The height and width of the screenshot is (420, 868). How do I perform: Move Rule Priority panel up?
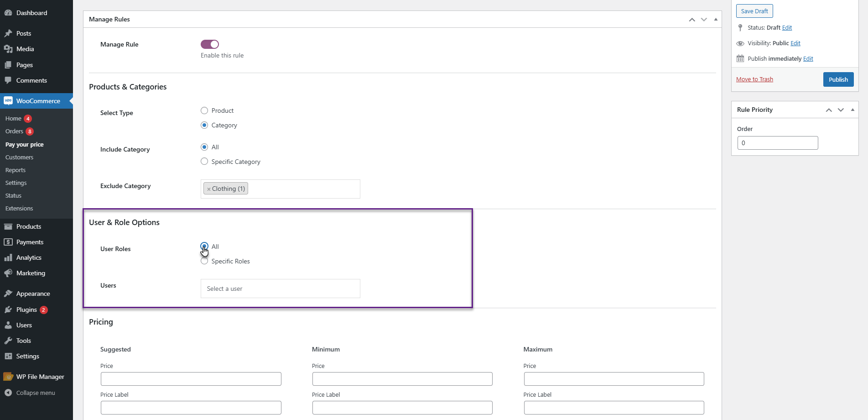click(829, 110)
